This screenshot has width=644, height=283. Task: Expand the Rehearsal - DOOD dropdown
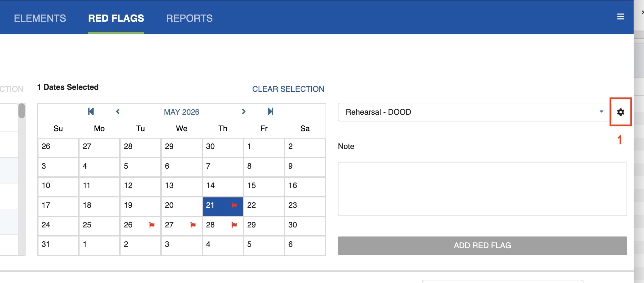point(601,112)
